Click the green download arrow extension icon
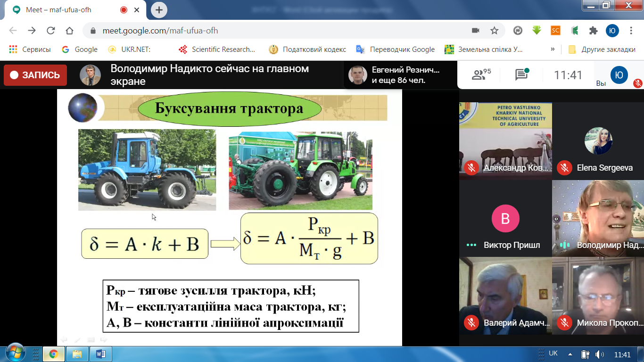Image resolution: width=644 pixels, height=362 pixels. point(537,31)
